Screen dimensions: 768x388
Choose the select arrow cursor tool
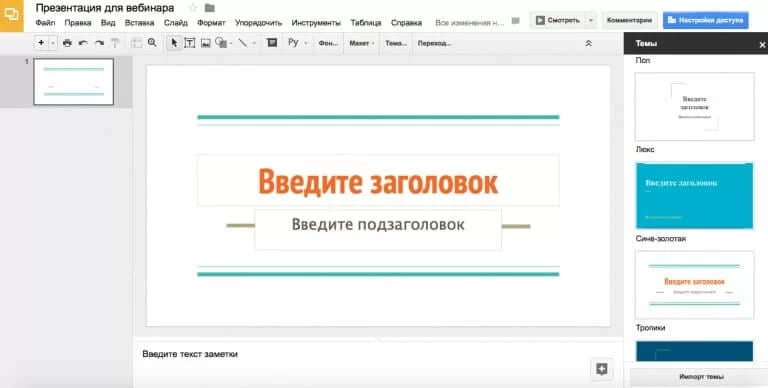click(x=174, y=43)
